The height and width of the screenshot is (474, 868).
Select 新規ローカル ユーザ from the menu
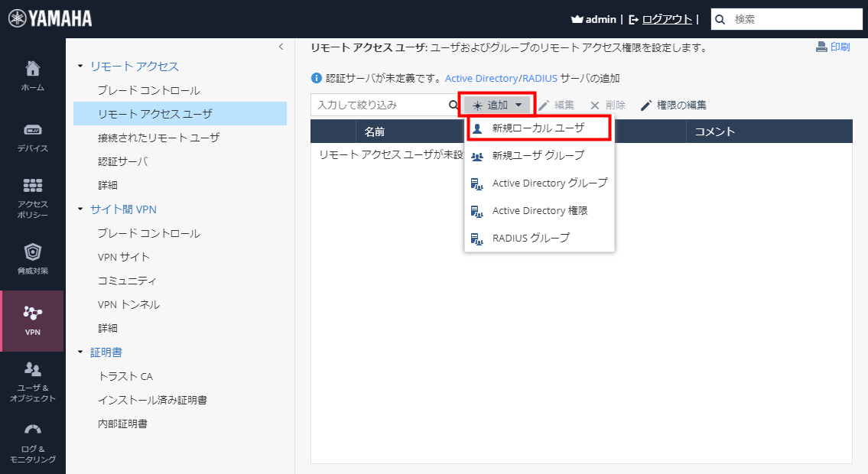pyautogui.click(x=538, y=129)
